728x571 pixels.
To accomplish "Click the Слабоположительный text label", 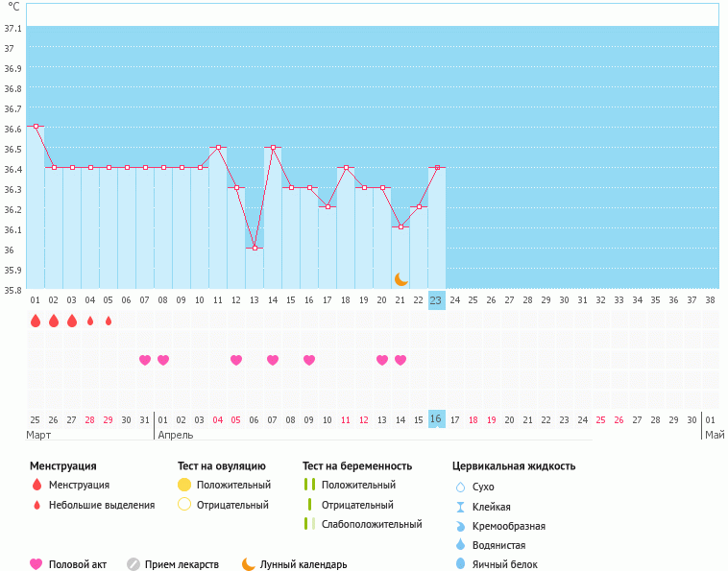I will (x=372, y=524).
